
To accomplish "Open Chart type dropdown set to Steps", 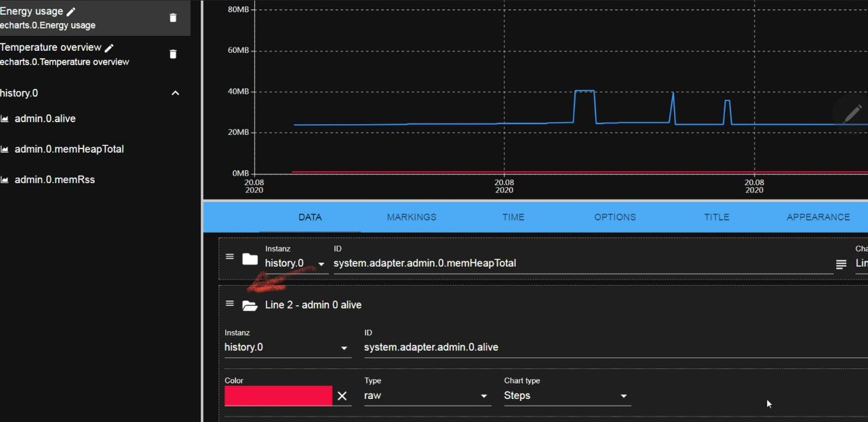I will pos(568,396).
